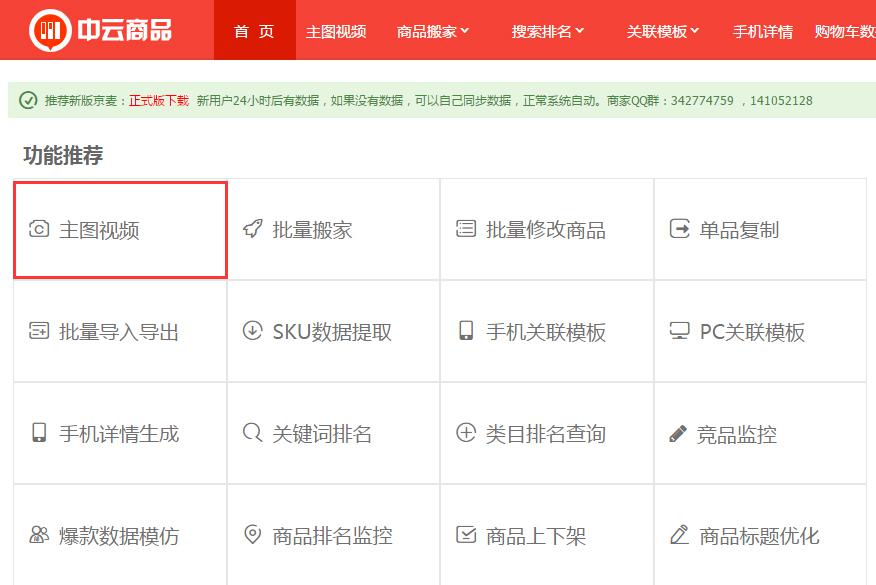Click the camera icon beside 主图视频
Screen dimensions: 876x585
[39, 229]
